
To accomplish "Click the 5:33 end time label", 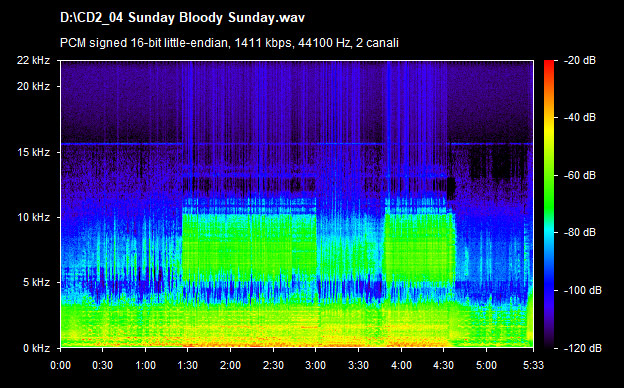I will pyautogui.click(x=533, y=365).
